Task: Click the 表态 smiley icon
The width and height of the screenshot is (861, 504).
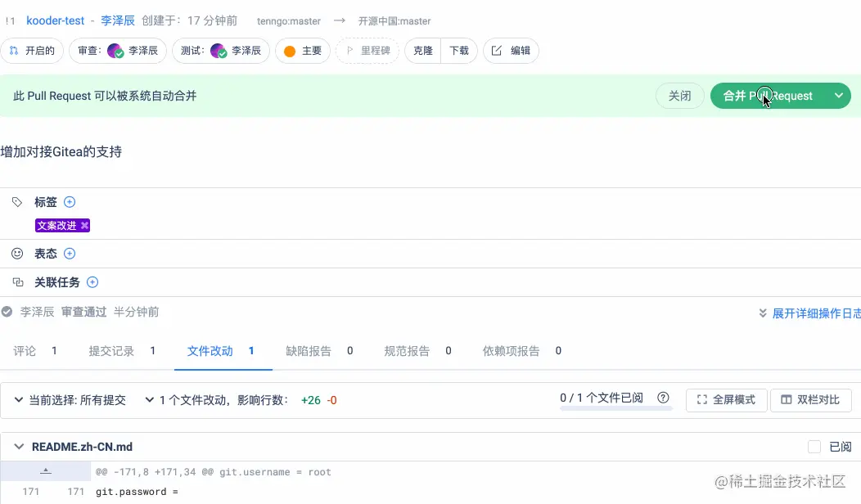Action: [17, 254]
